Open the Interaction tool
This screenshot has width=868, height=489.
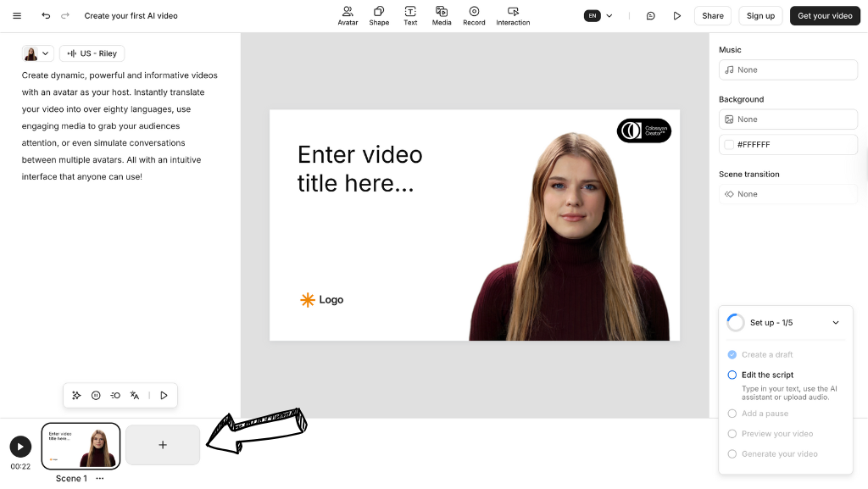pyautogui.click(x=513, y=15)
